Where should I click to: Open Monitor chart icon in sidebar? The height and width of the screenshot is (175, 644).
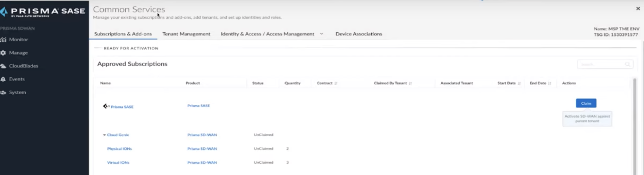(3, 40)
